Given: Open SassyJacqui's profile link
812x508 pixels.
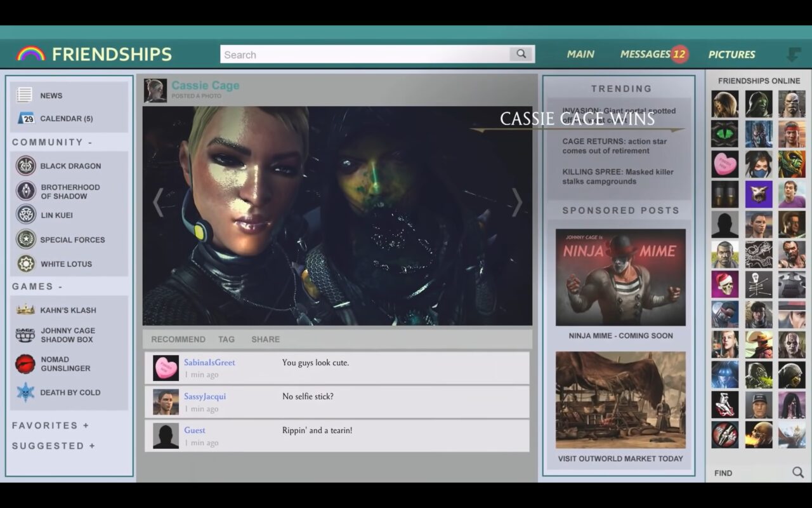Looking at the screenshot, I should (x=205, y=396).
